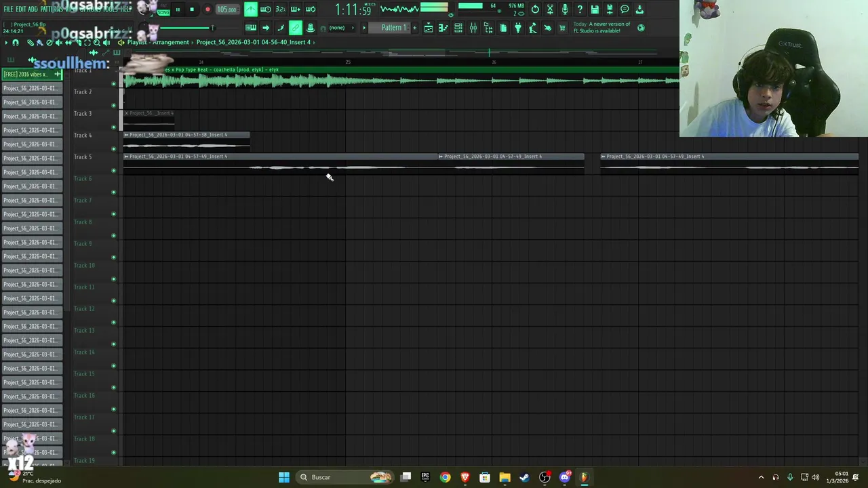Toggle typing keyboard to piano icon

(x=251, y=28)
